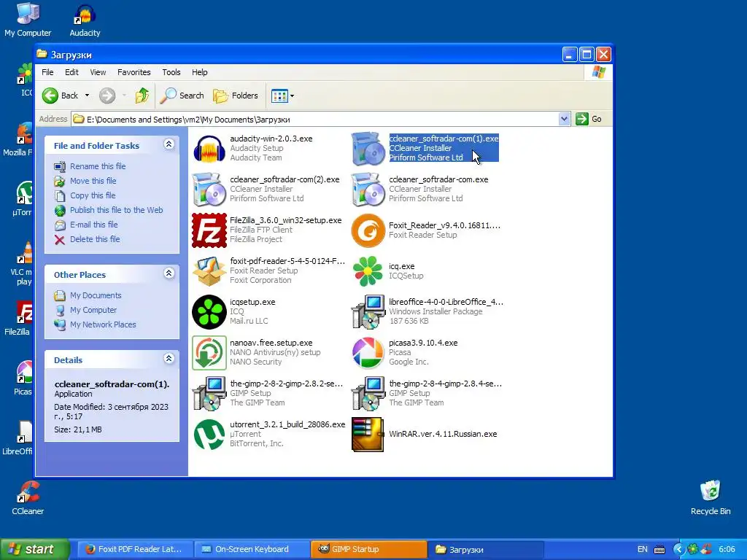
Task: Open the Edit menu
Action: [x=72, y=72]
